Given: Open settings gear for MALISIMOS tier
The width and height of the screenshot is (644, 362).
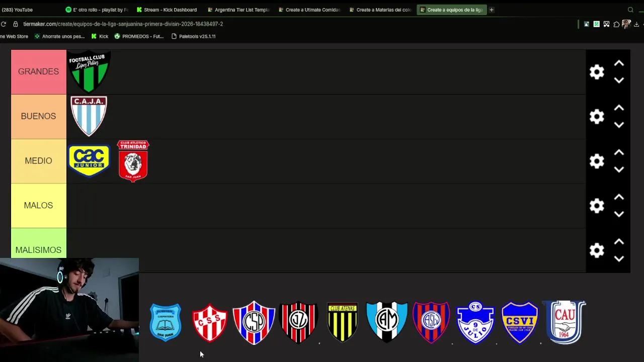Looking at the screenshot, I should click(x=597, y=250).
